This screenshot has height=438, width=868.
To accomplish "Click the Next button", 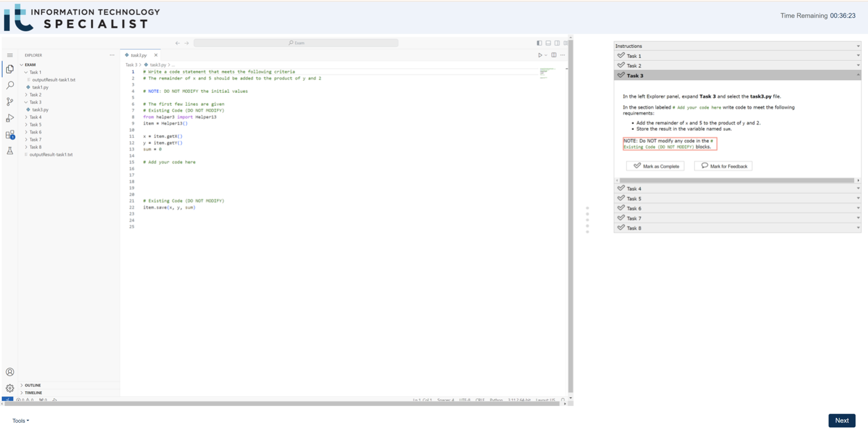I will (841, 420).
